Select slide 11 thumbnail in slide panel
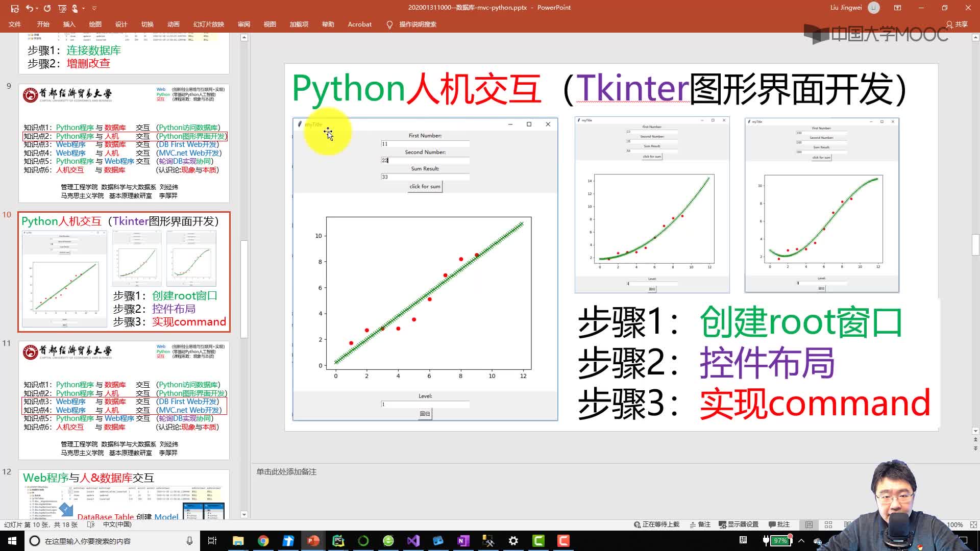Viewport: 980px width, 551px height. (124, 400)
